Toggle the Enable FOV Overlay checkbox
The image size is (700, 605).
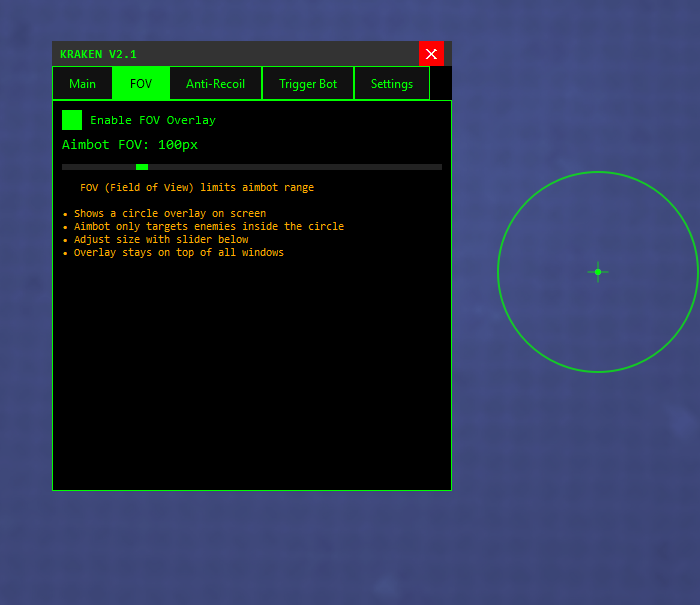72,120
